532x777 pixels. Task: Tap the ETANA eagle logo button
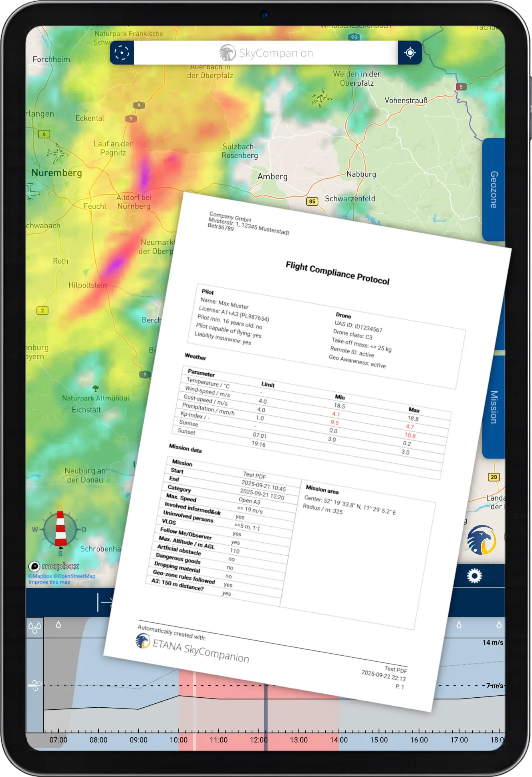pos(482,540)
